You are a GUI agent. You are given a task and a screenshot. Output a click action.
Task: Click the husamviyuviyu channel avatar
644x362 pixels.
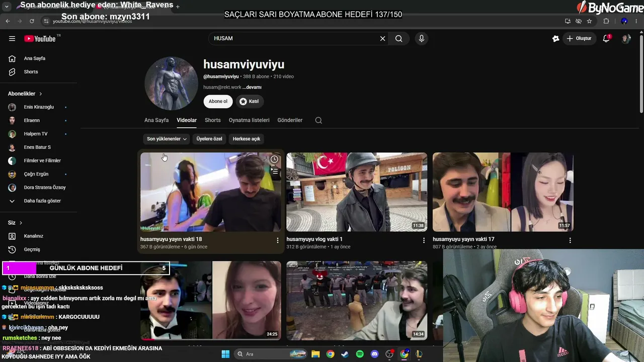pos(171,83)
